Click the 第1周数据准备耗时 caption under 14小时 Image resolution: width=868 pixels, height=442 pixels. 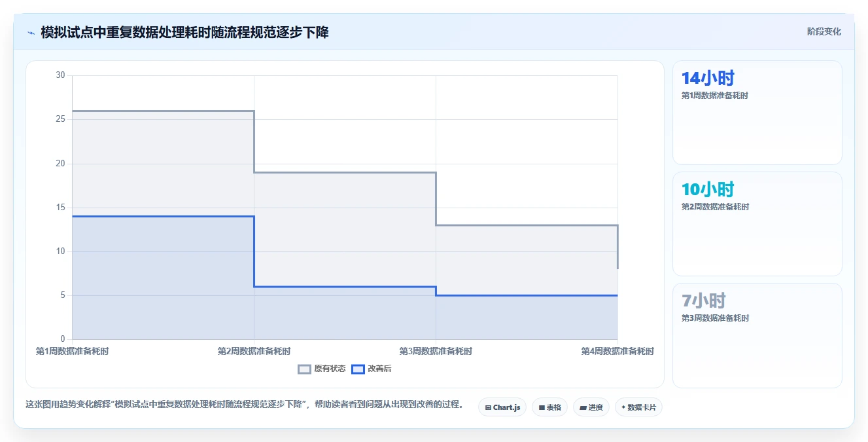click(x=715, y=96)
